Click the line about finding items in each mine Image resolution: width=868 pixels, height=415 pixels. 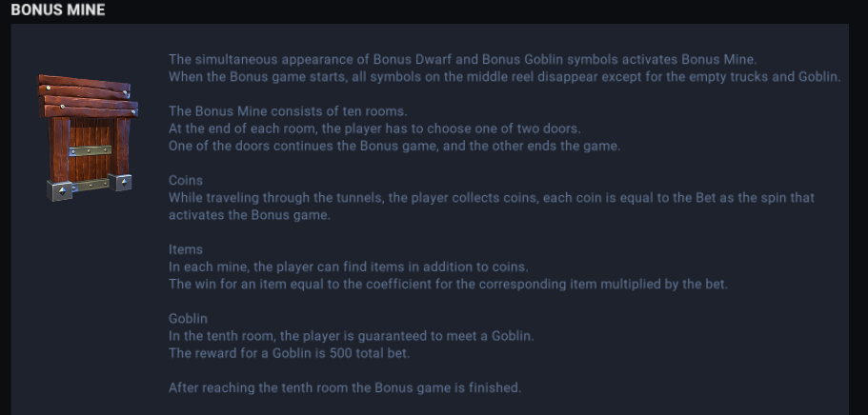[348, 267]
